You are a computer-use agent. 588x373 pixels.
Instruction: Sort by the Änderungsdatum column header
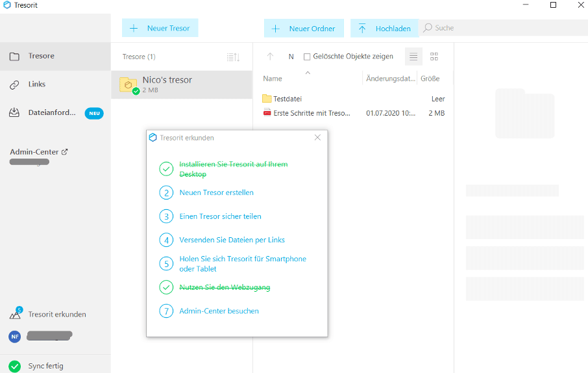click(x=391, y=79)
